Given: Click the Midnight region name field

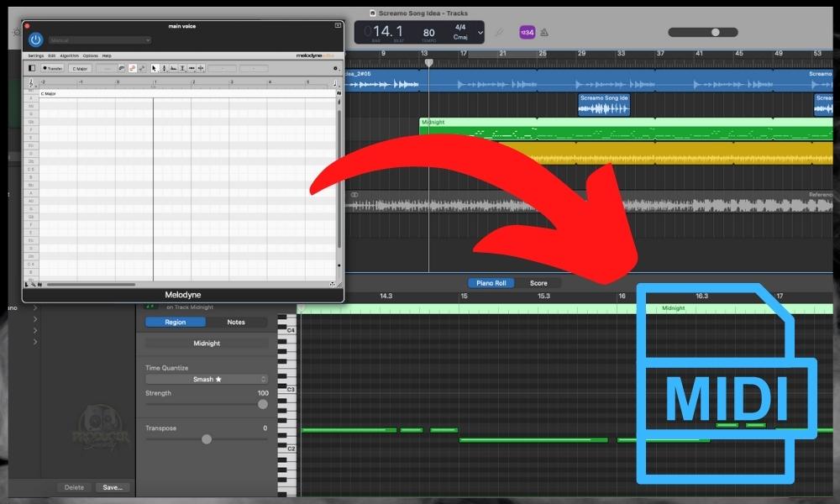Looking at the screenshot, I should click(207, 344).
